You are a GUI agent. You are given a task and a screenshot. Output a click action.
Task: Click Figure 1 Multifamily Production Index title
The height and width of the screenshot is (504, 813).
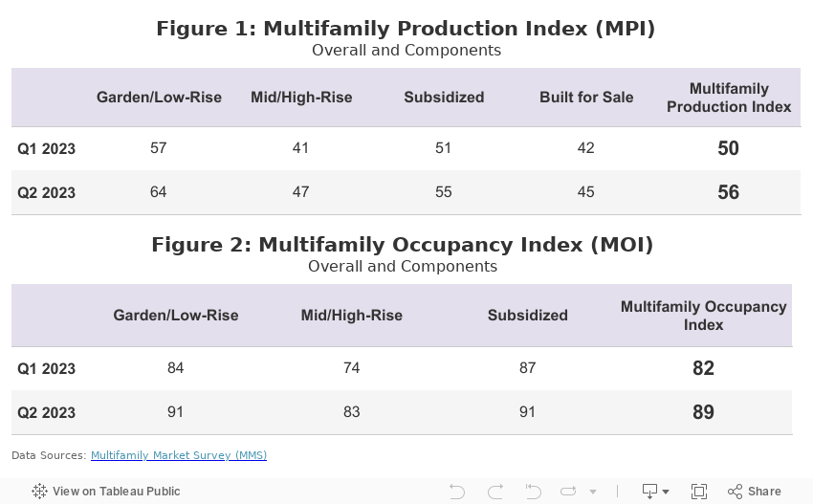point(406,29)
